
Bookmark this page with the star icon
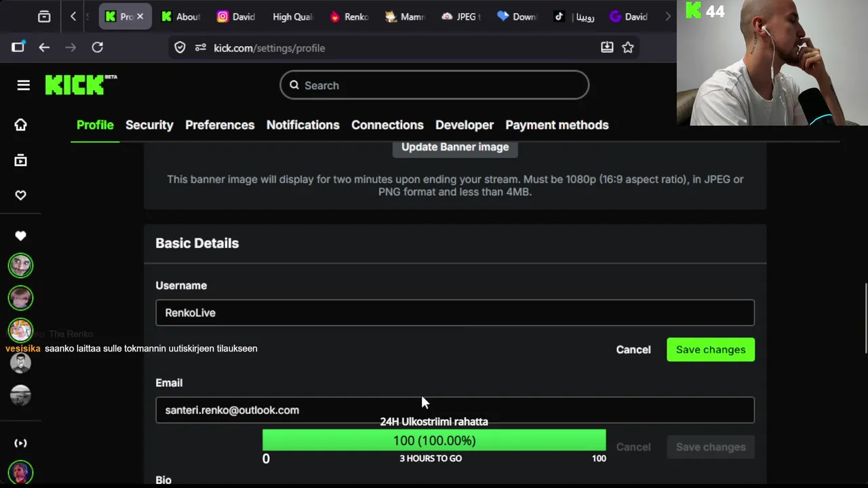click(x=628, y=47)
